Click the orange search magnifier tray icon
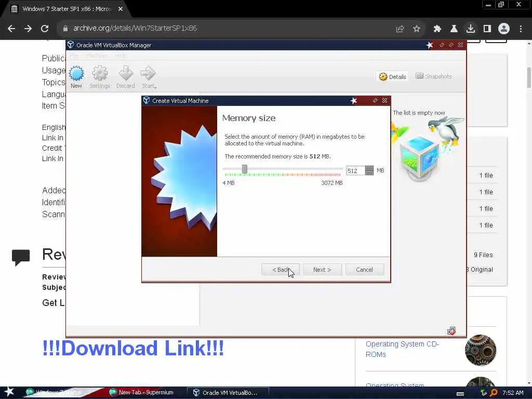Image resolution: width=532 pixels, height=399 pixels. 494,393
